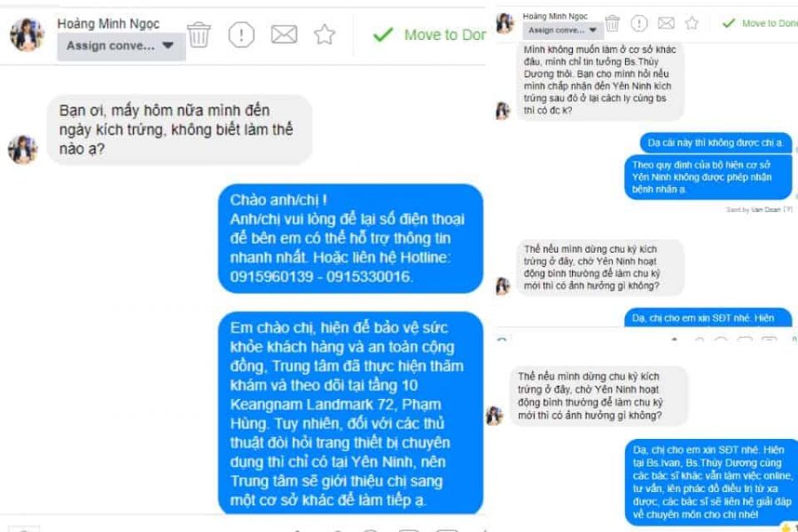Select 'Theo quy định của bộ' message bubble
The image size is (798, 532).
pos(708,177)
